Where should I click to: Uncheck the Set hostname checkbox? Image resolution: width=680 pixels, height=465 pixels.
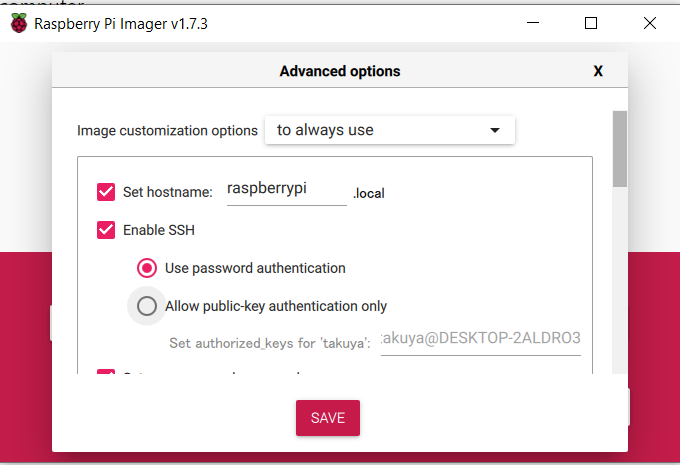point(106,192)
